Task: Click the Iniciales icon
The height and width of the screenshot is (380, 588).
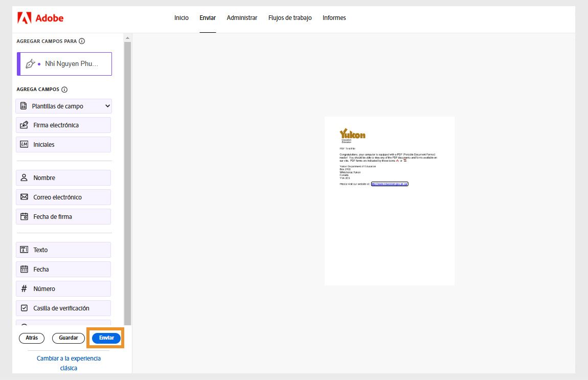Action: 24,144
